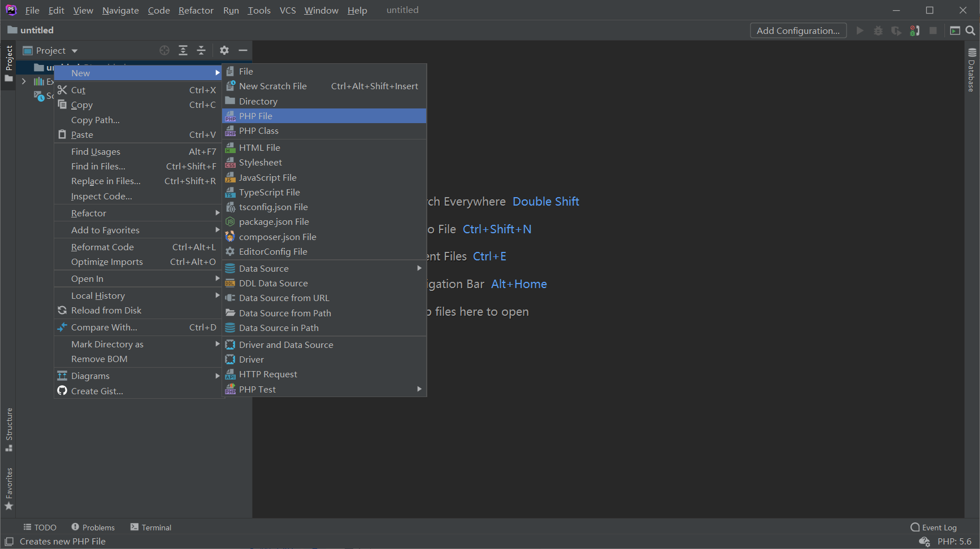The height and width of the screenshot is (549, 980).
Task: Open the Problems tool window
Action: pos(93,527)
